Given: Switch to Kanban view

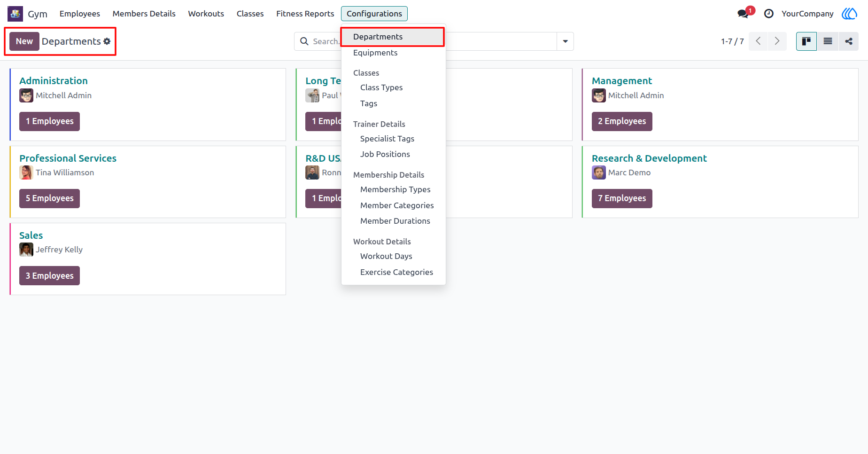Looking at the screenshot, I should [806, 41].
